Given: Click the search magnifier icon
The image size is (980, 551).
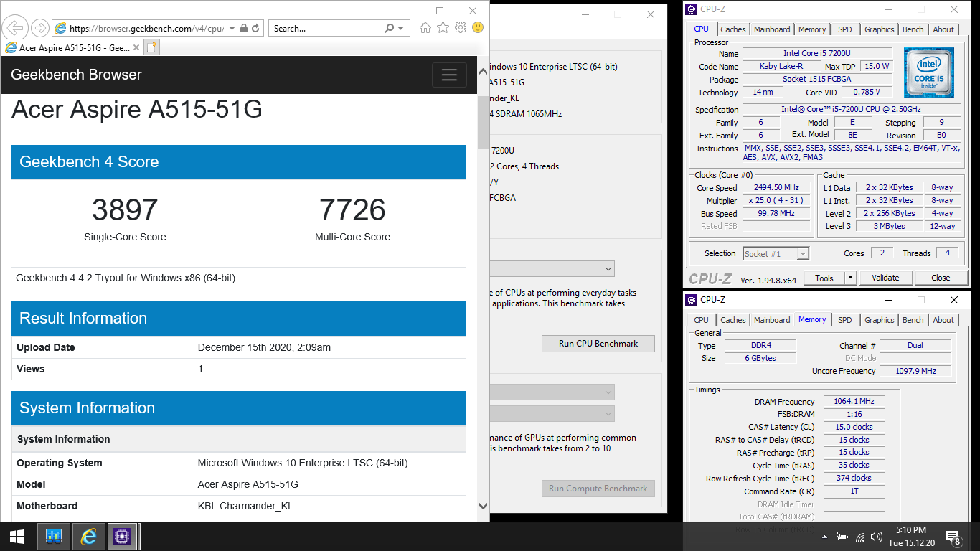Looking at the screenshot, I should click(390, 29).
